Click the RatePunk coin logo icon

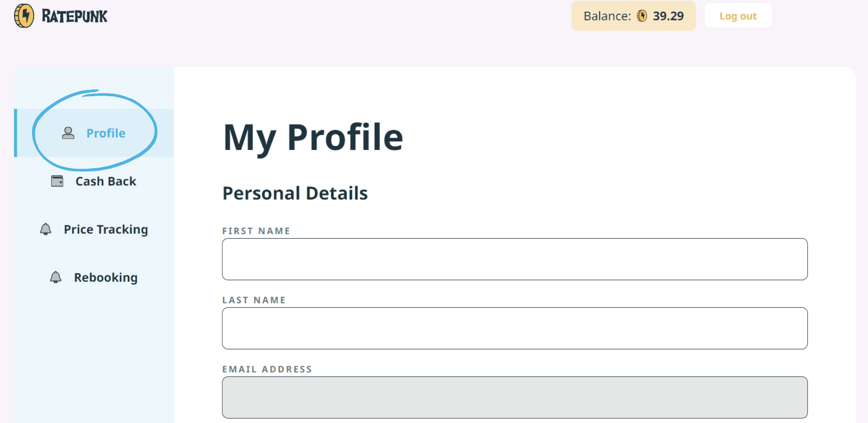[24, 16]
